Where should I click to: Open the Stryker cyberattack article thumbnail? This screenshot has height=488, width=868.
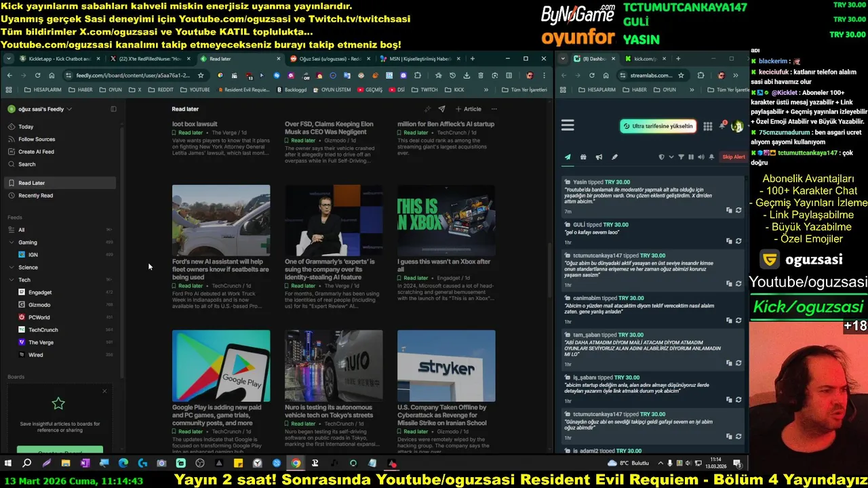446,365
